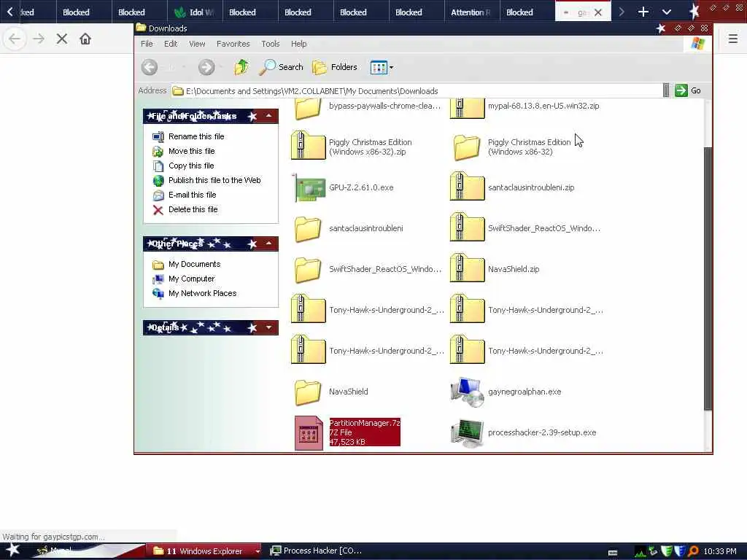
Task: Click Rename this file task
Action: [188, 136]
